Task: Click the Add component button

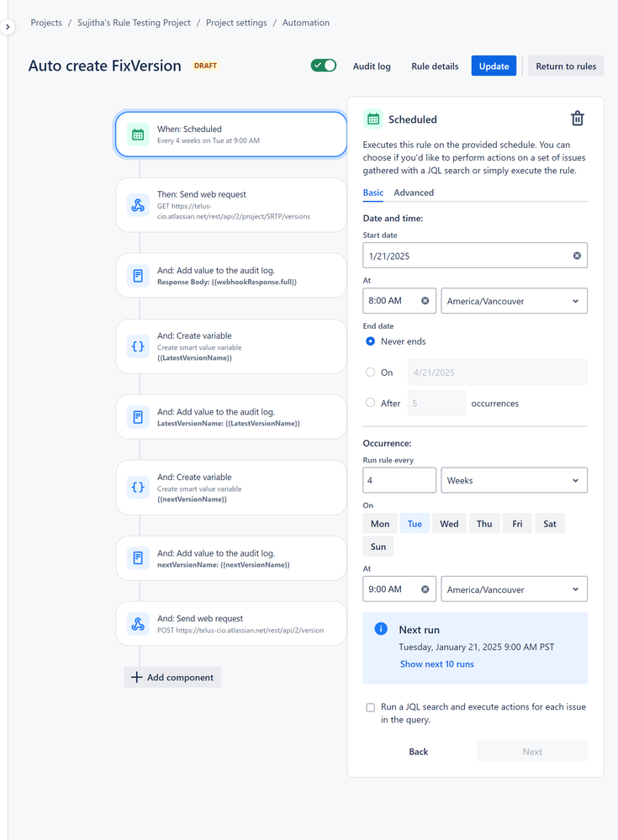Action: [172, 677]
